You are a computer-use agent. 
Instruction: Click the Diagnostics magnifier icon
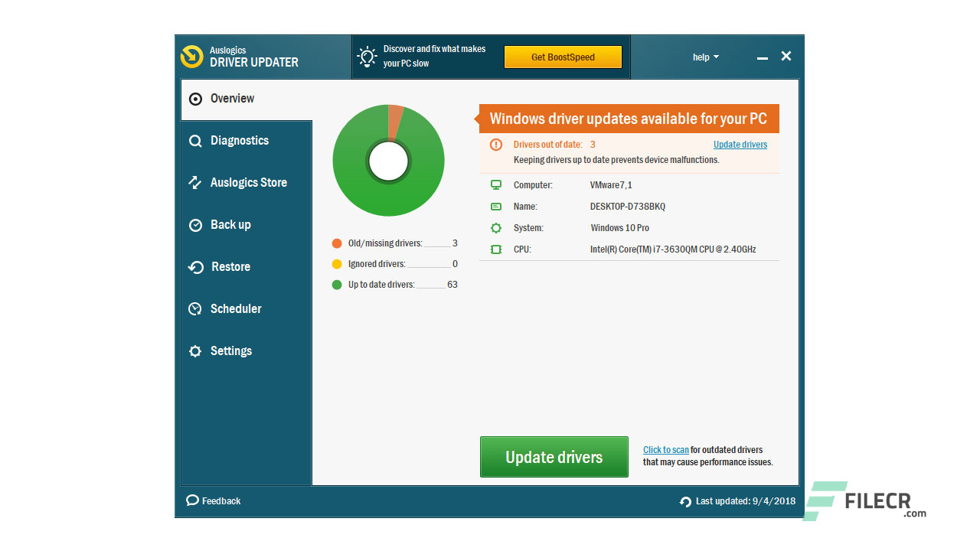(195, 141)
